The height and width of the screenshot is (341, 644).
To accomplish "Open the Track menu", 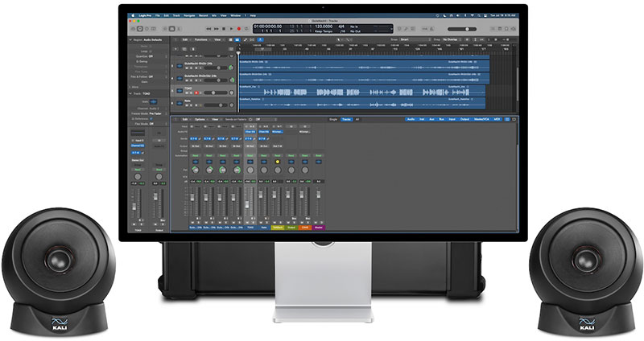I will pyautogui.click(x=176, y=15).
